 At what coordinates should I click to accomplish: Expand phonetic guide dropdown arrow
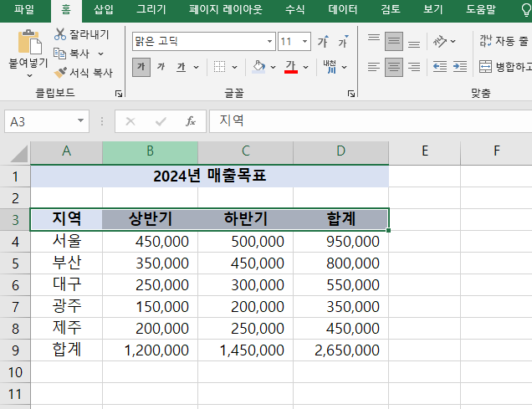(345, 67)
